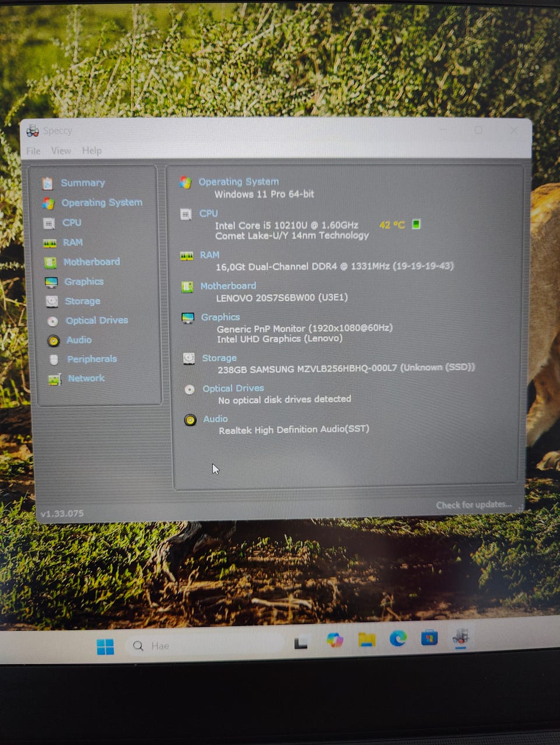Click version v1.33.075 in status bar
The width and height of the screenshot is (560, 745).
(x=62, y=514)
